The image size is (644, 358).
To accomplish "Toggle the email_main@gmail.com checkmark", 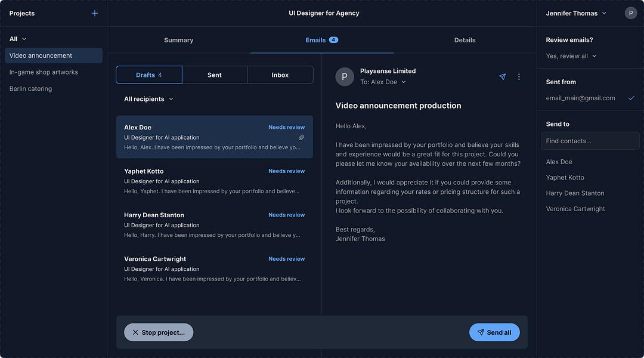I will pyautogui.click(x=631, y=98).
